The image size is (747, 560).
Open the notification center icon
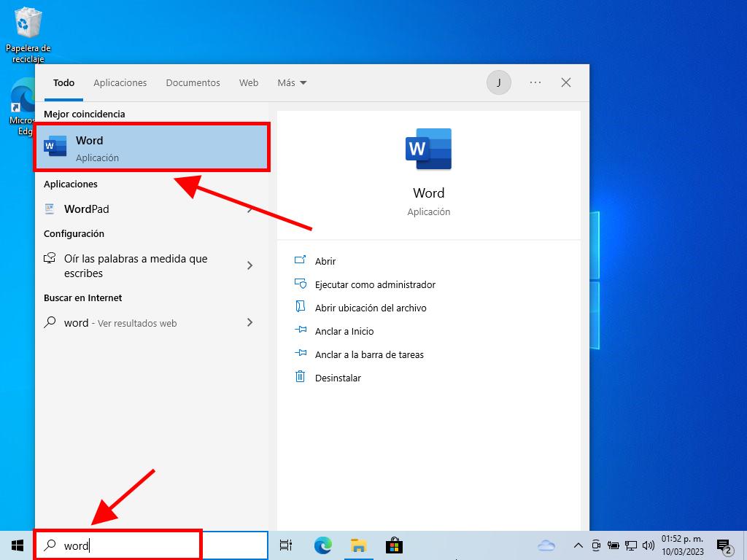tap(724, 546)
